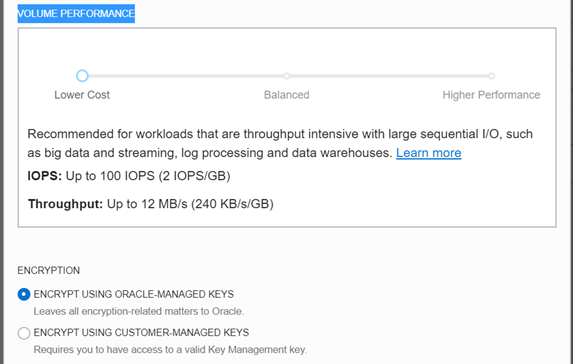
Task: Click the slider track between Lower Cost and Balanced
Action: [x=185, y=76]
